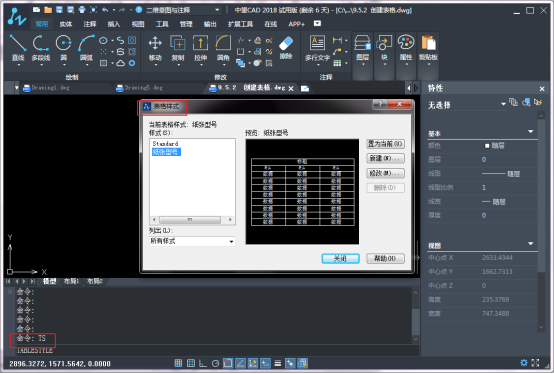The width and height of the screenshot is (554, 374).
Task: Switch to the 插入 ribbon tab
Action: tap(113, 24)
